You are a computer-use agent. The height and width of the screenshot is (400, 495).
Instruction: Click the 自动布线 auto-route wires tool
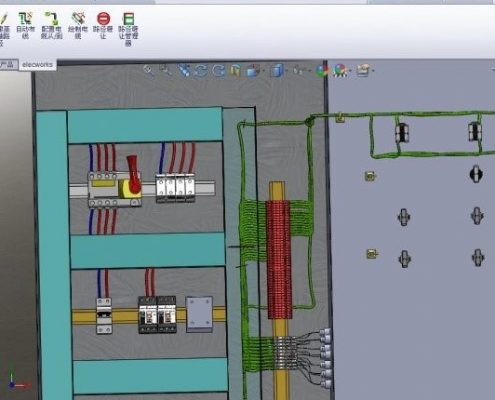(x=25, y=25)
